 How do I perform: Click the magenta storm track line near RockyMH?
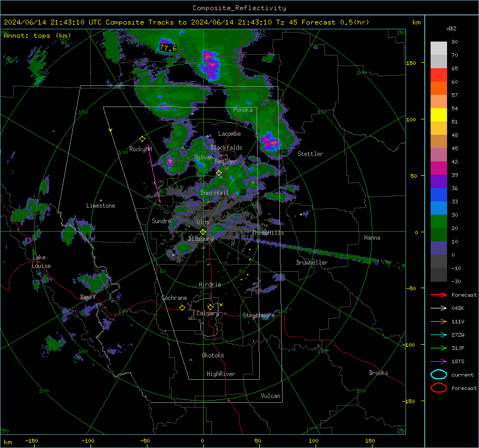click(154, 173)
